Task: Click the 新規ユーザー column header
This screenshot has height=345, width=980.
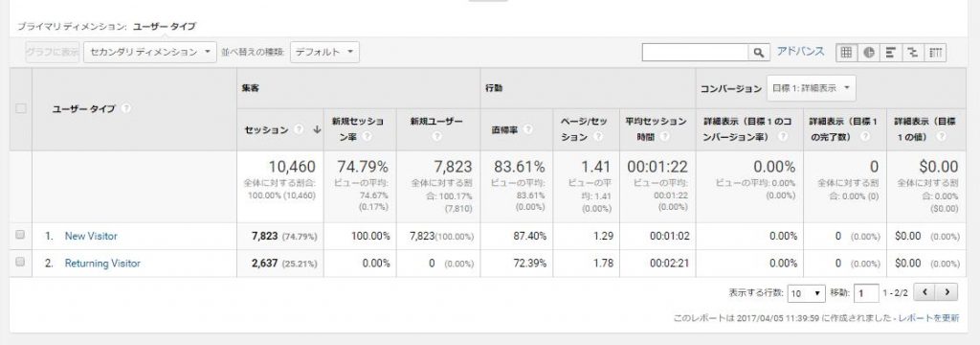Action: click(x=436, y=122)
